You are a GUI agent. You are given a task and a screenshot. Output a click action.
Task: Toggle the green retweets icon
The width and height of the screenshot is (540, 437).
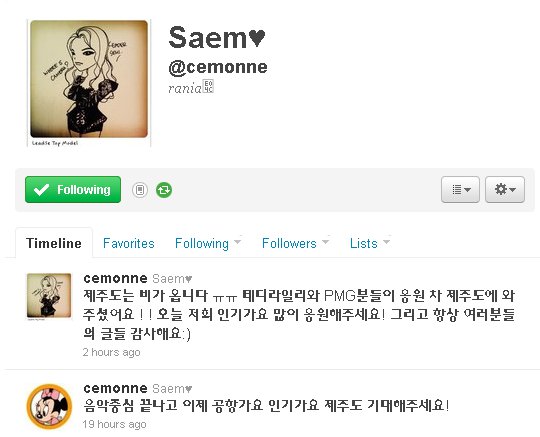[x=164, y=190]
